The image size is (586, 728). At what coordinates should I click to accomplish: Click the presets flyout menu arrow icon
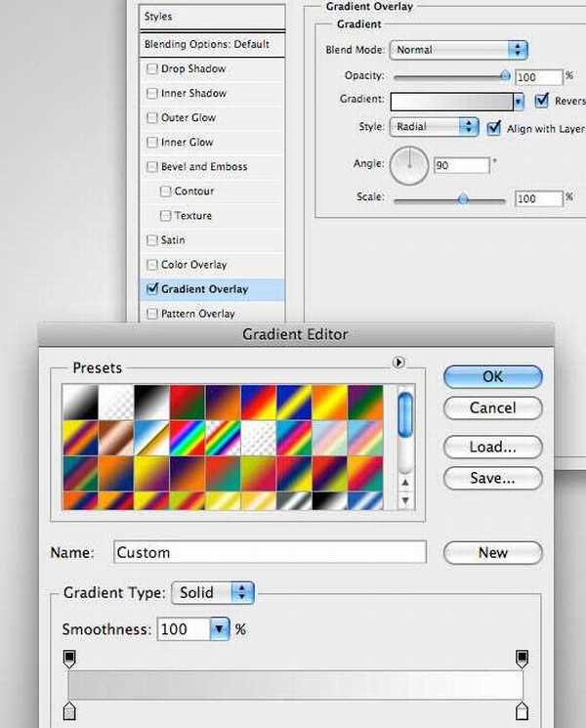pos(398,363)
